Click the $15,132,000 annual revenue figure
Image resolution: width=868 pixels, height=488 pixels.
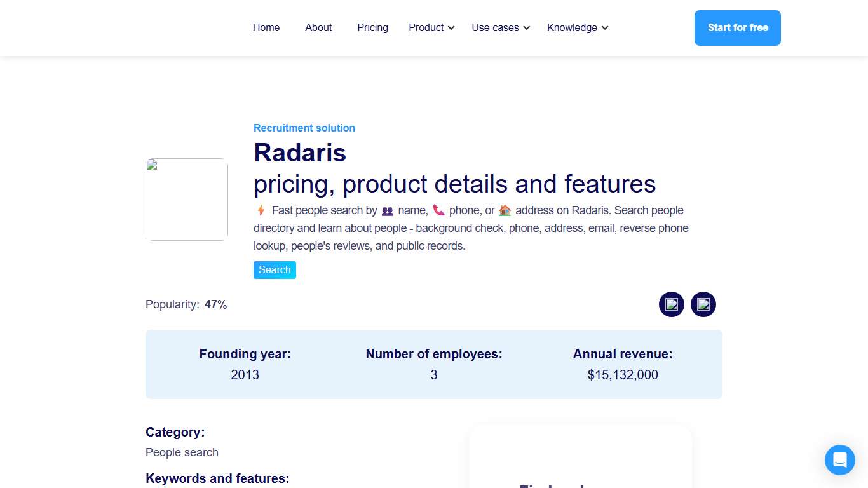point(623,375)
